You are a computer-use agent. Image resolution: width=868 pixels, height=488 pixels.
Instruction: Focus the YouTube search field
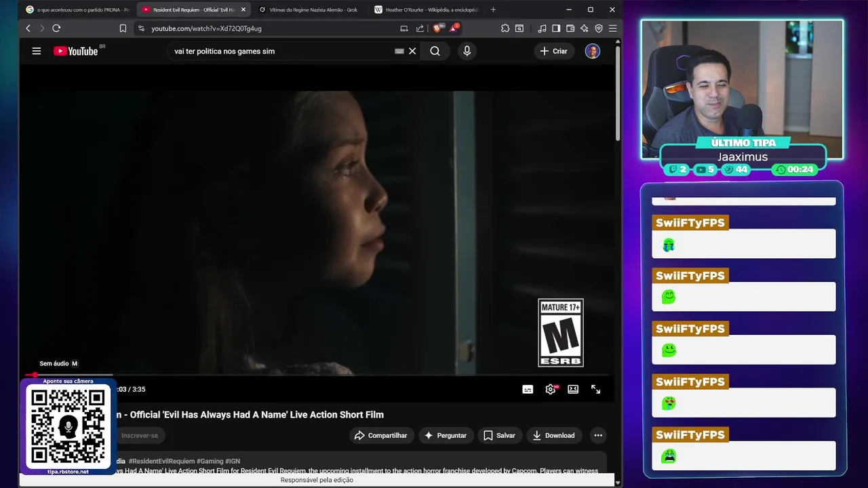[281, 51]
